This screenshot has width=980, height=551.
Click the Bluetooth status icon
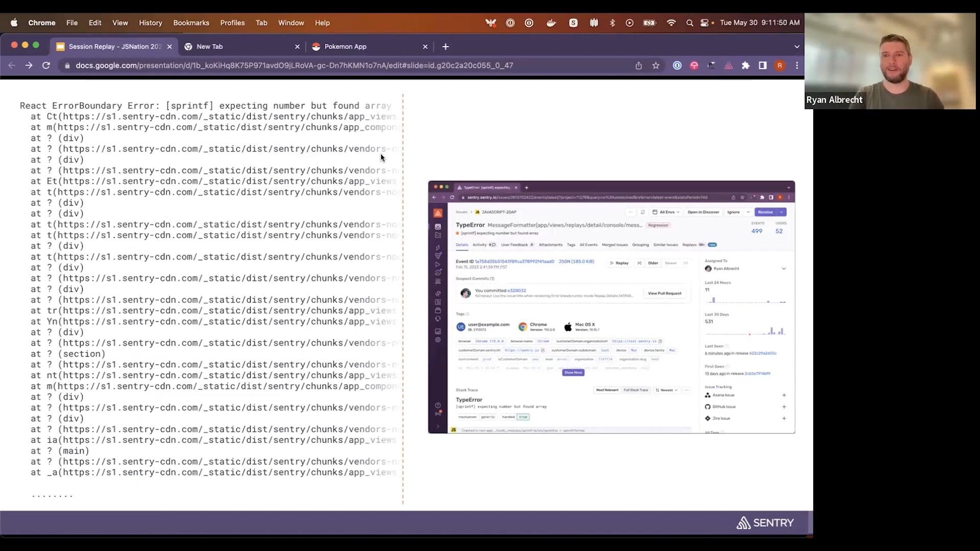tap(612, 23)
